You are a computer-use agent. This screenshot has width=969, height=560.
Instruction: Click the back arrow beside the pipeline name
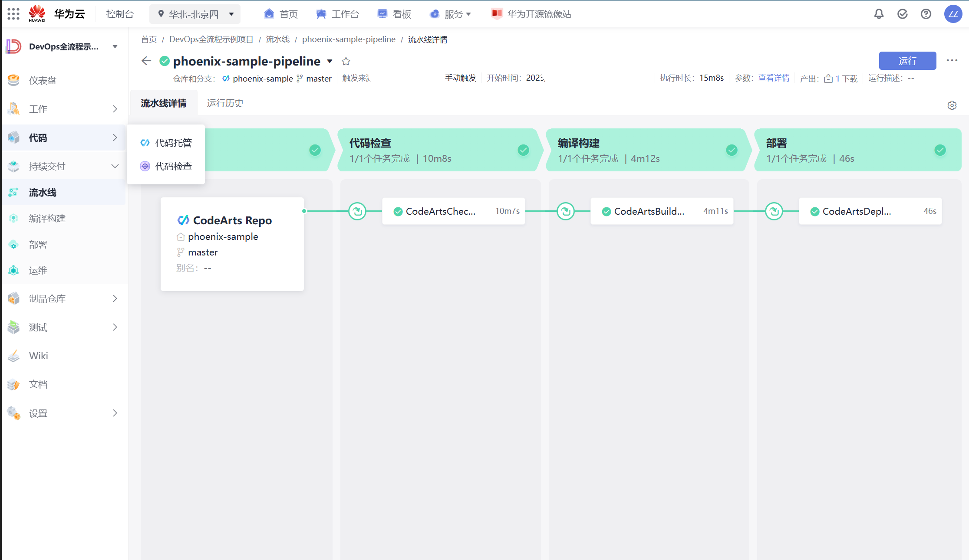click(146, 61)
